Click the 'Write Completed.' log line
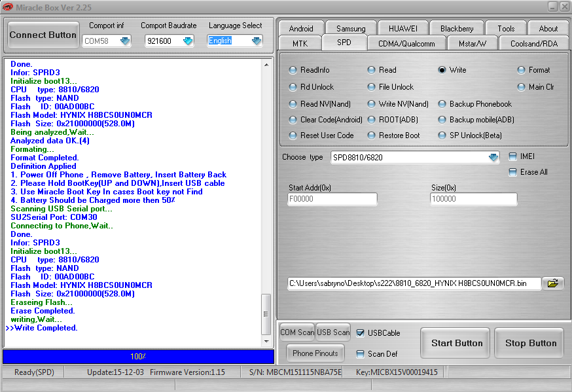The height and width of the screenshot is (392, 572). [46, 328]
